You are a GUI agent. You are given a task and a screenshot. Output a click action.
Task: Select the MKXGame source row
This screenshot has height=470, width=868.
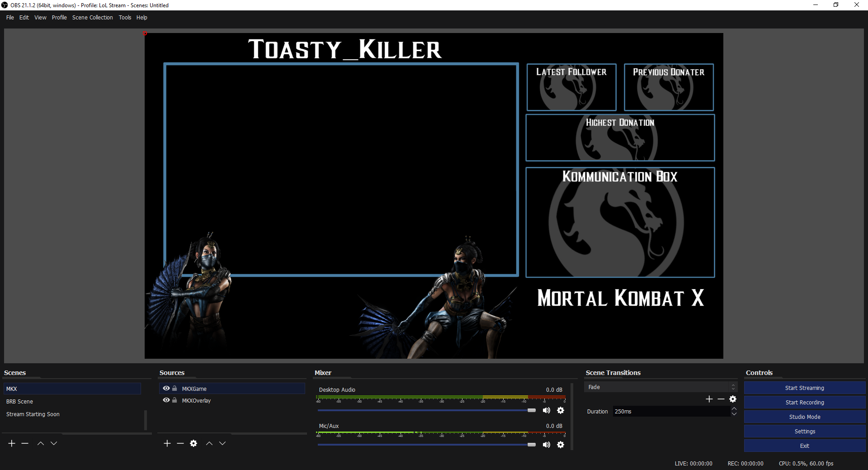pos(232,389)
